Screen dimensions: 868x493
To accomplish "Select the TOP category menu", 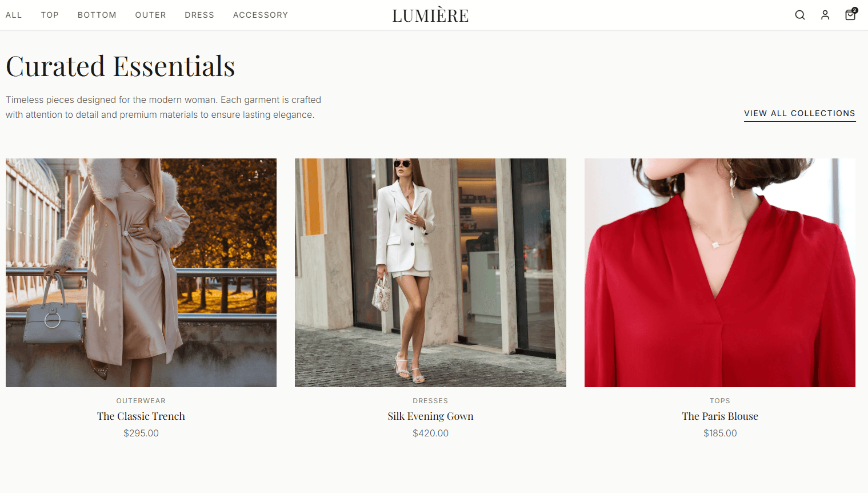I will tap(50, 15).
